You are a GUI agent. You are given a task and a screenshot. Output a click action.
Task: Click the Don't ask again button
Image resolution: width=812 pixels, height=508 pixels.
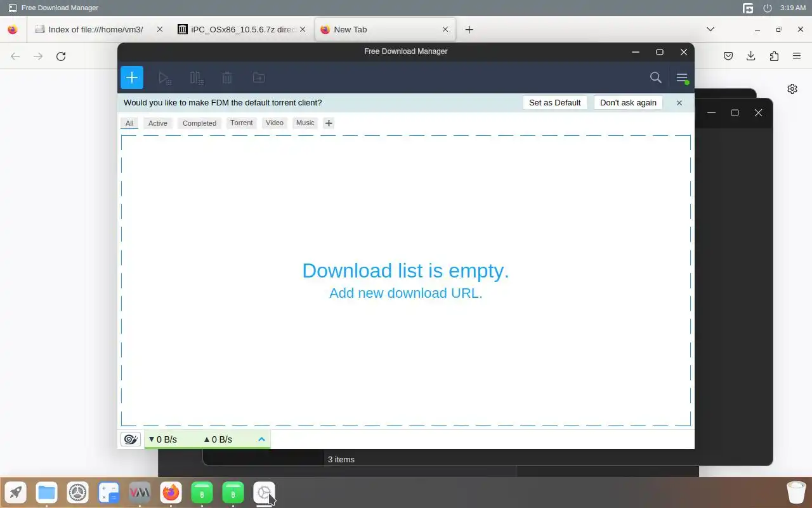628,102
